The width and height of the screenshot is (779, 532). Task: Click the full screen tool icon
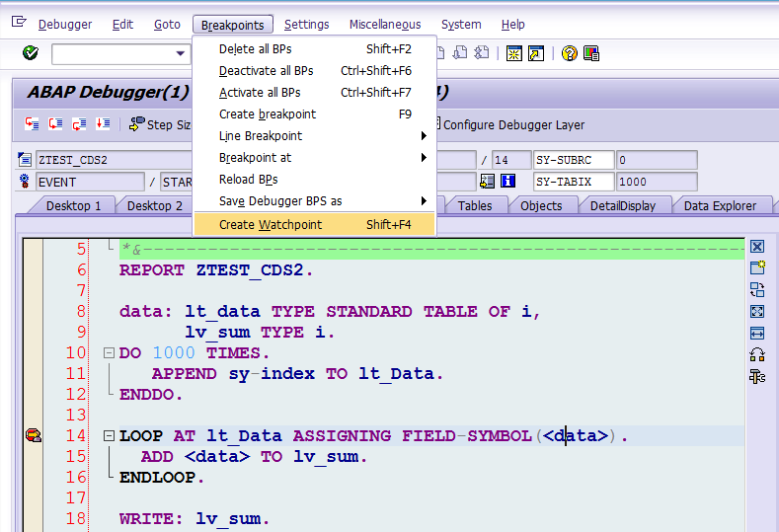757,312
